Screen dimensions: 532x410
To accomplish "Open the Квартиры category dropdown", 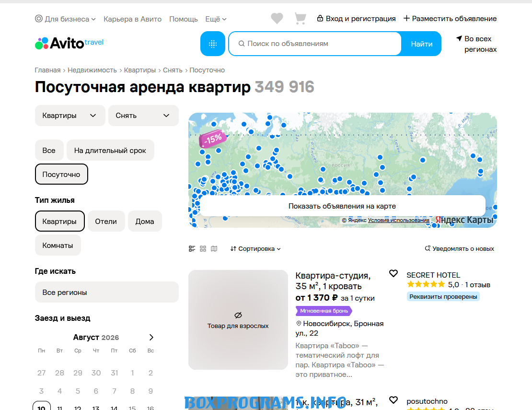I will click(x=70, y=116).
